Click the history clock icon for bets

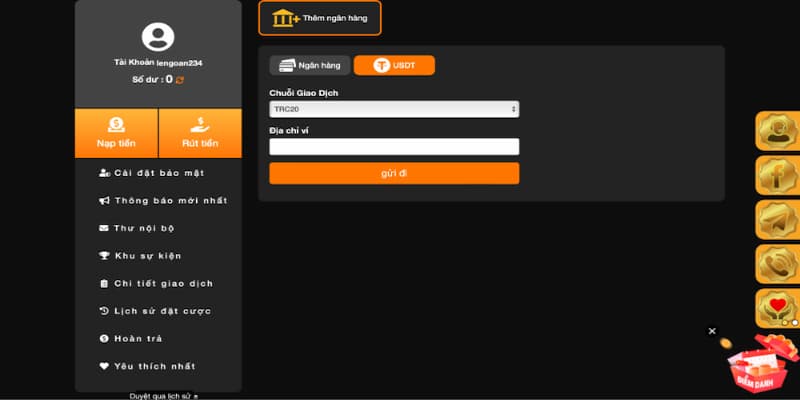[104, 311]
